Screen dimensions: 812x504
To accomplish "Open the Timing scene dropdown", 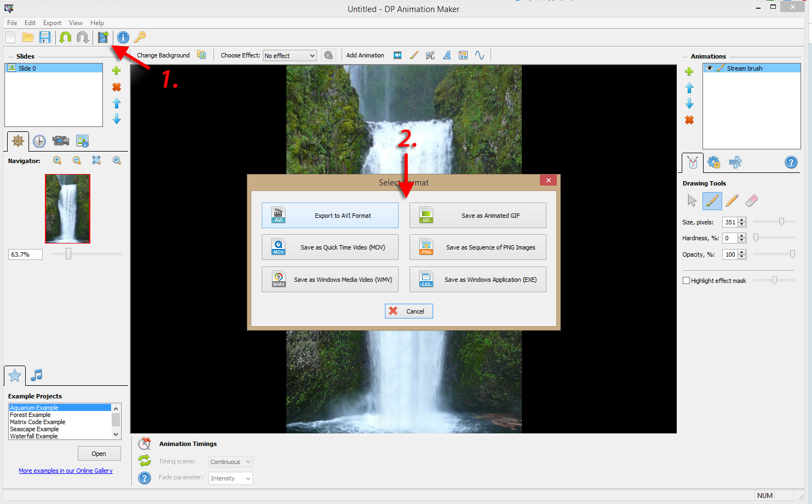I will click(x=230, y=461).
